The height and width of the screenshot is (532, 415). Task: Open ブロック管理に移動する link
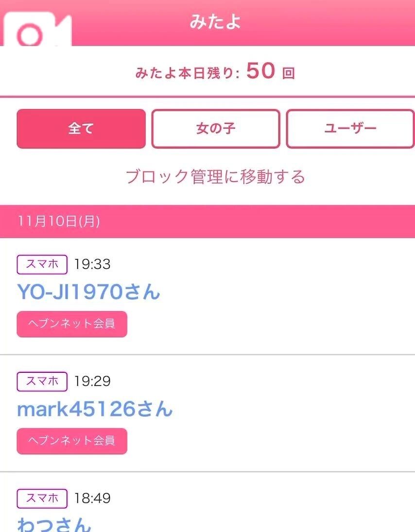214,177
